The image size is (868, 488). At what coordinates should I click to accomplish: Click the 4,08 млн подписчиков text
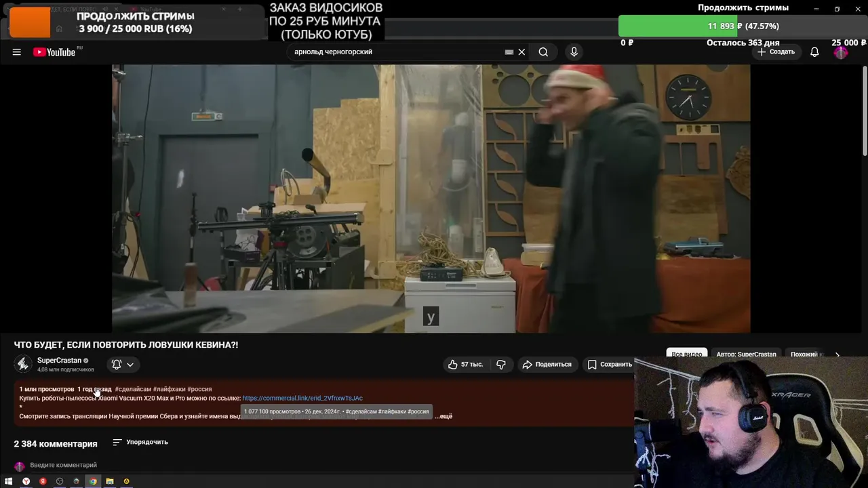pyautogui.click(x=66, y=369)
